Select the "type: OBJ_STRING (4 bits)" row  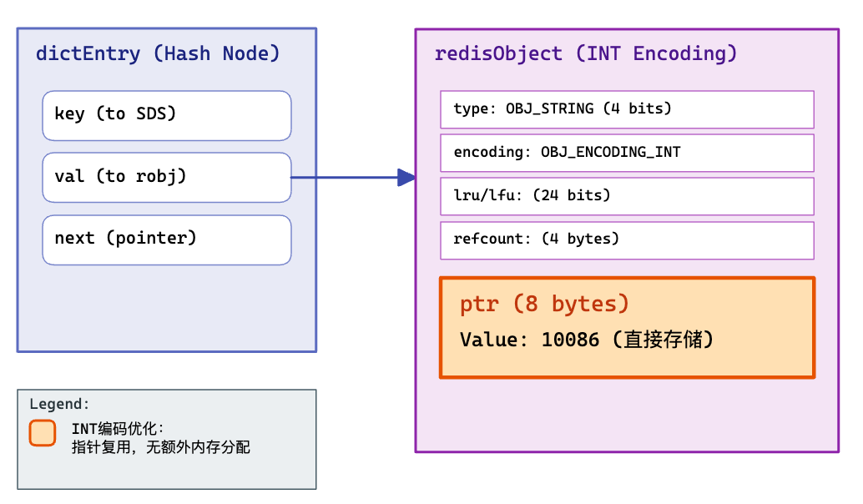pyautogui.click(x=626, y=109)
